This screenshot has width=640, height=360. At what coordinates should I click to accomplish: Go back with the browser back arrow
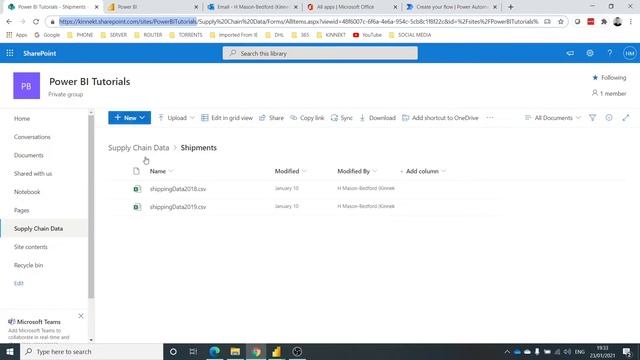[9, 22]
